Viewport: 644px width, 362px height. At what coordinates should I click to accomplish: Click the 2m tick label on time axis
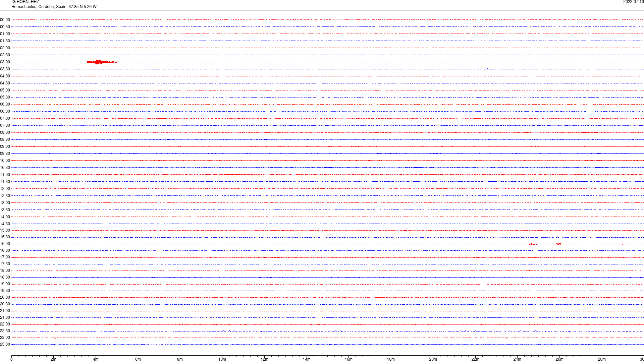(x=53, y=359)
